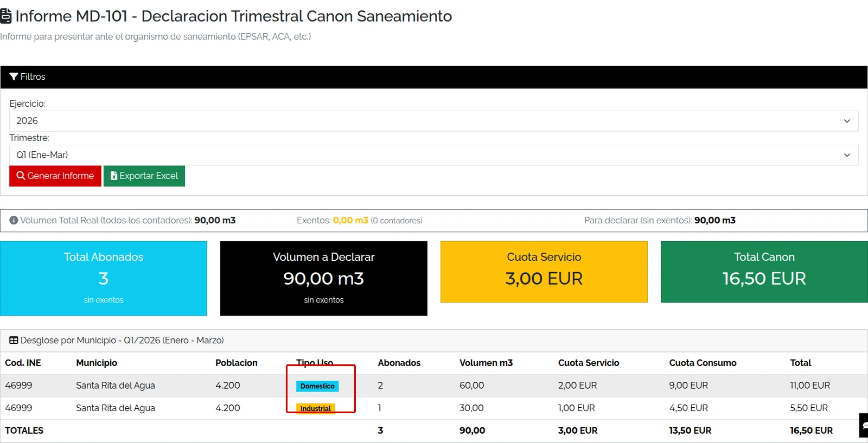Open the Ejercicio dropdown showing 2026

433,121
